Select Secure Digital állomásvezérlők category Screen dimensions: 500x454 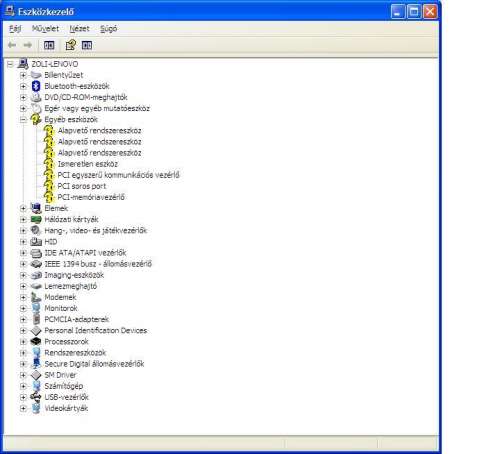pyautogui.click(x=94, y=364)
